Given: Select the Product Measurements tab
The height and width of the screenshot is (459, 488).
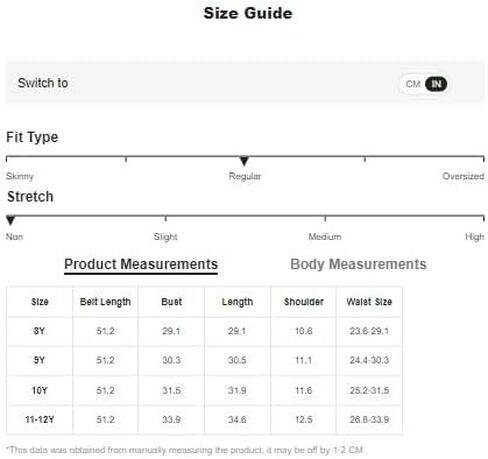Looking at the screenshot, I should click(x=141, y=264).
